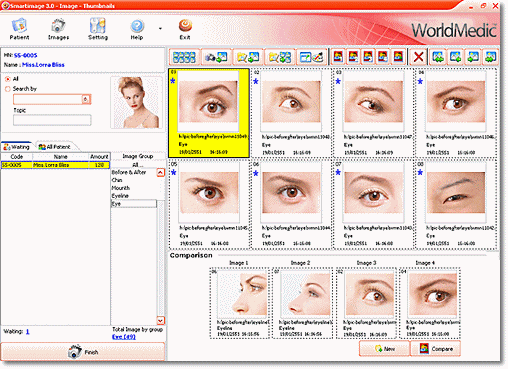This screenshot has width=508, height=369.
Task: Click the Finish button
Action: point(83,352)
